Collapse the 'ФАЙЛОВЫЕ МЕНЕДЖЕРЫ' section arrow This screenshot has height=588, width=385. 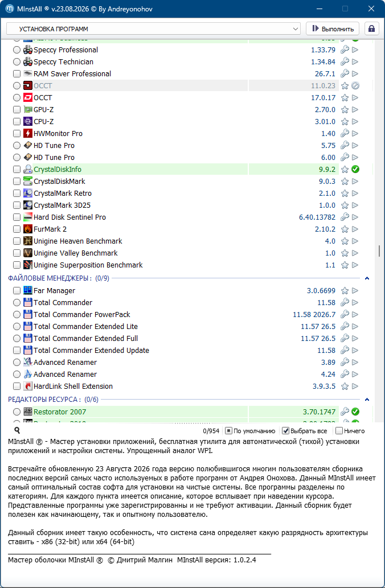tap(367, 278)
